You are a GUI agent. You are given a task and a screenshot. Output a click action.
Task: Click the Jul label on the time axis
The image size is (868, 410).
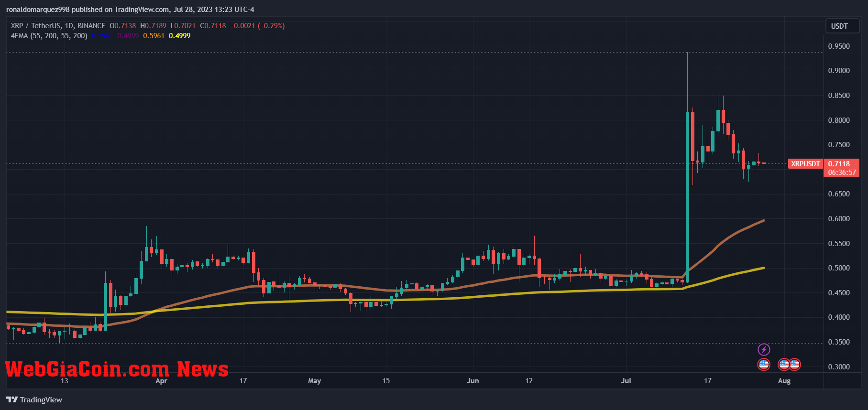click(626, 381)
